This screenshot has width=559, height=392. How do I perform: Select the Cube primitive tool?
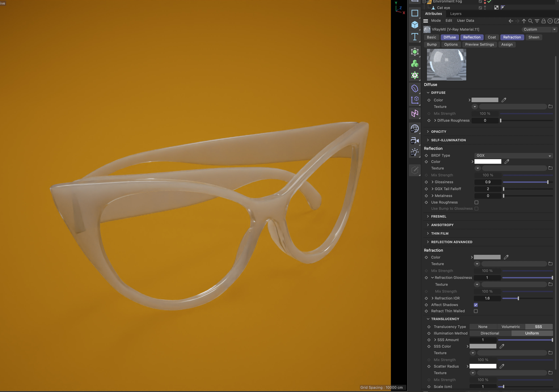point(415,25)
